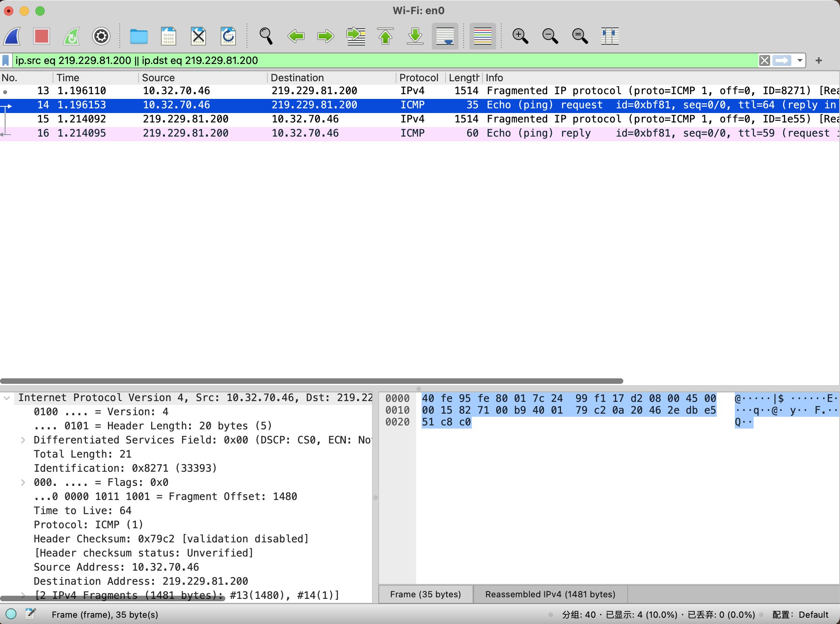Click hex bytes row at offset 0010
840x624 pixels.
coord(569,411)
